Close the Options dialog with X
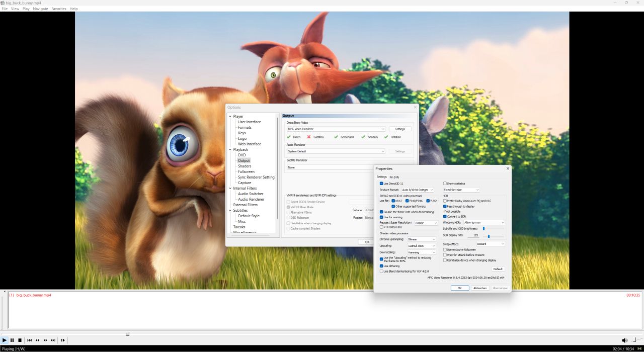 pyautogui.click(x=416, y=107)
